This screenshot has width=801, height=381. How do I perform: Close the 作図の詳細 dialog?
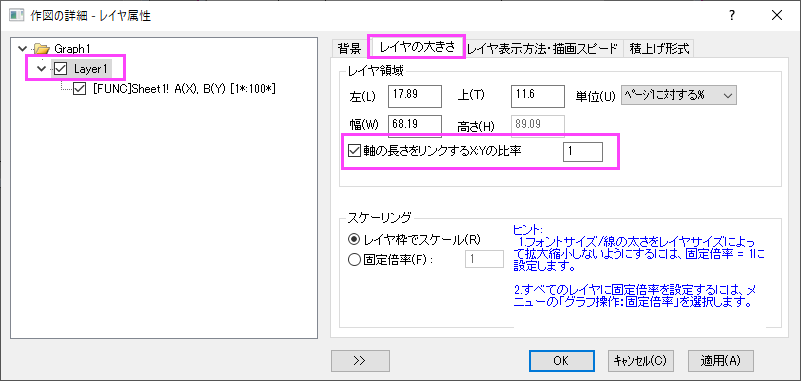[777, 16]
